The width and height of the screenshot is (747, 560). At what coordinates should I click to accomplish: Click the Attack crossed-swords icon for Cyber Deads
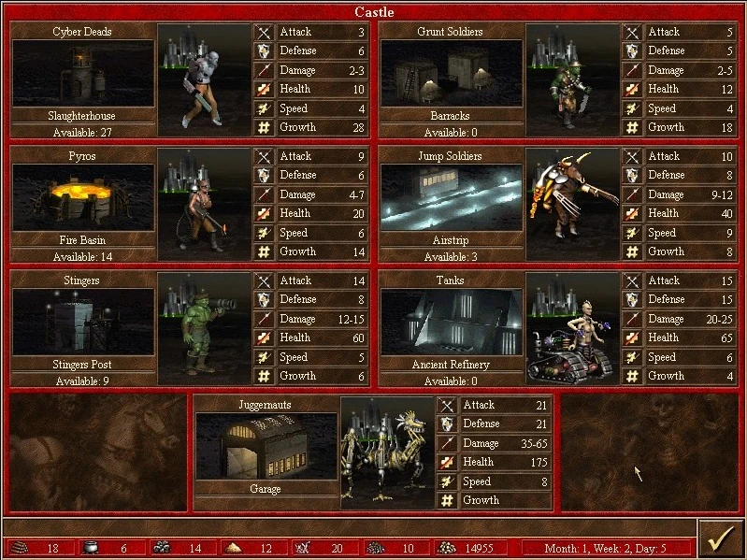click(x=264, y=32)
